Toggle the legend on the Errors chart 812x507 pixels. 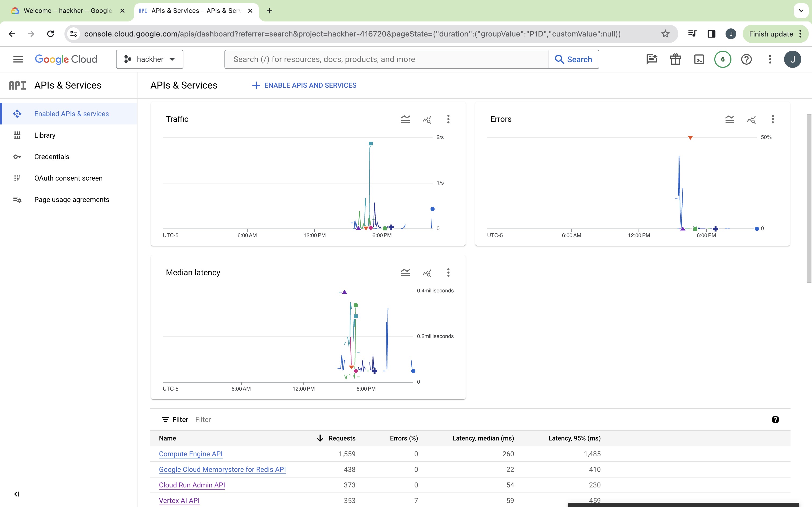730,119
